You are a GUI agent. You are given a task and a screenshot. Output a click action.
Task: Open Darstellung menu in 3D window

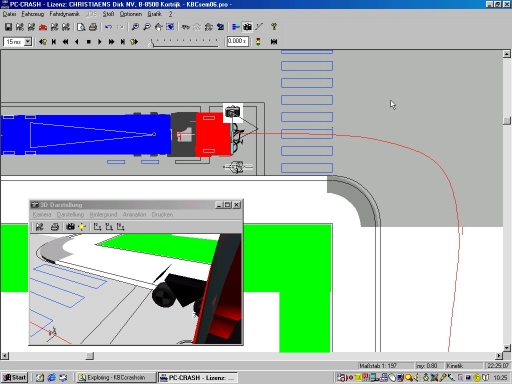(x=70, y=215)
